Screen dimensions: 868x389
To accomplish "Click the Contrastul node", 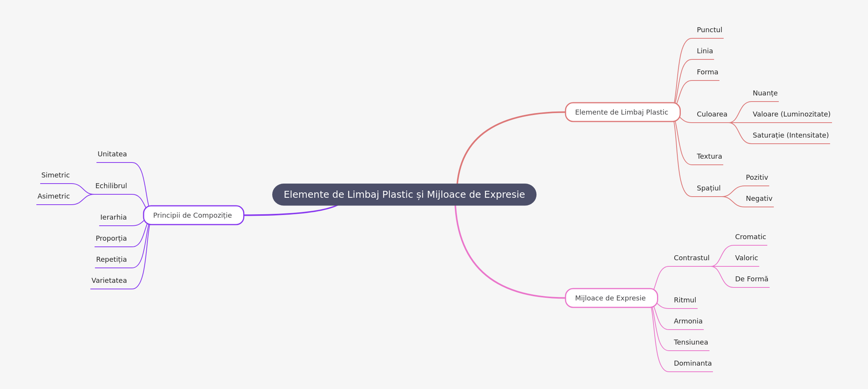I will pos(691,258).
